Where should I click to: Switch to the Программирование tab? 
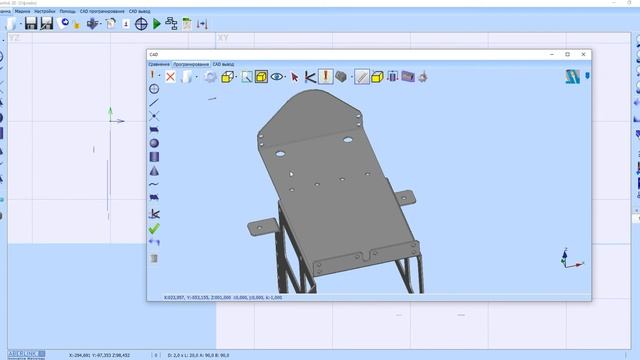pos(191,64)
